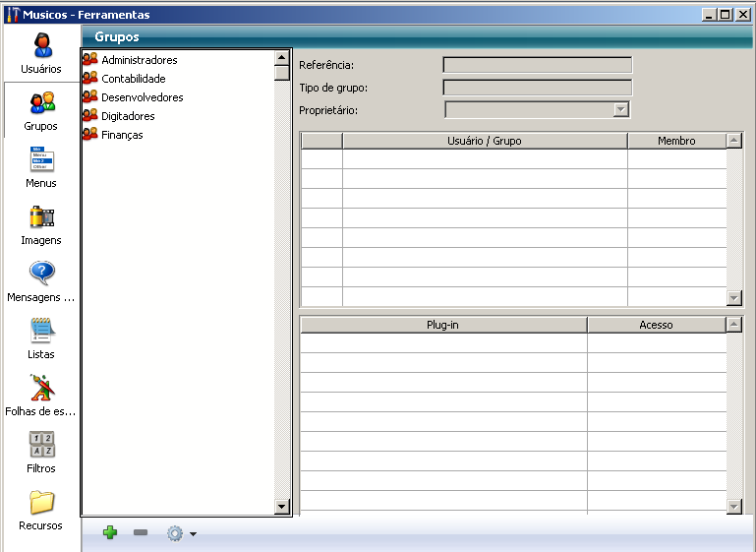Select the Administradores group
Image resolution: width=756 pixels, height=552 pixels.
(x=139, y=60)
